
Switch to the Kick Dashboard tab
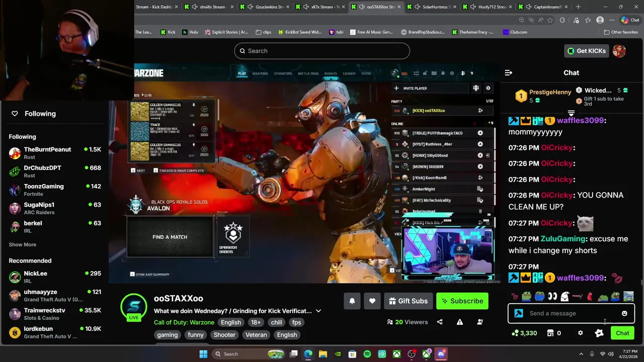click(x=156, y=7)
